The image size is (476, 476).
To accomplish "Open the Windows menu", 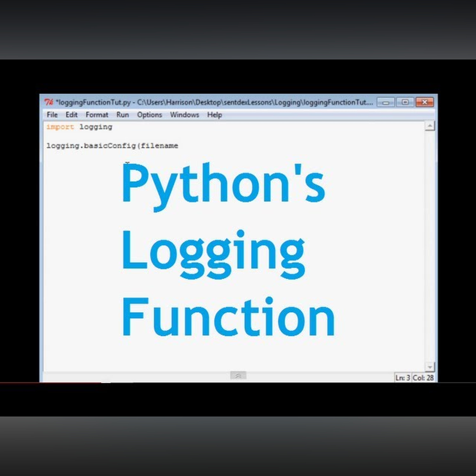I will pyautogui.click(x=185, y=115).
